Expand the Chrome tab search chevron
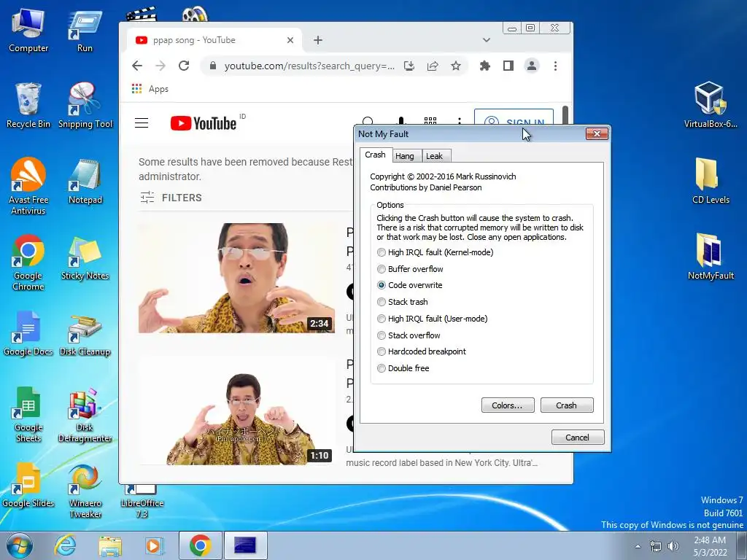 [487, 40]
